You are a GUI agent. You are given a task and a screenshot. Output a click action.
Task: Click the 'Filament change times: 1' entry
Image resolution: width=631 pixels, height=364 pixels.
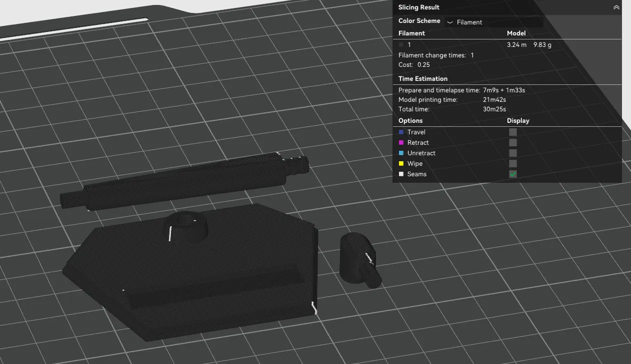436,55
